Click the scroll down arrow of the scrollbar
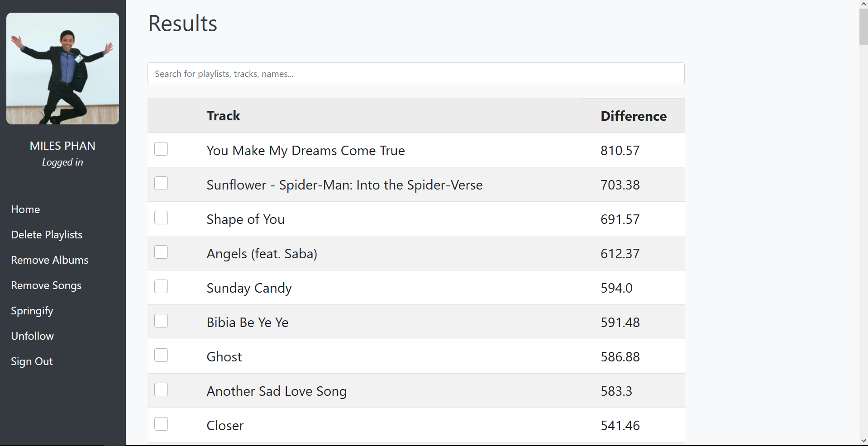This screenshot has height=446, width=868. (863, 441)
